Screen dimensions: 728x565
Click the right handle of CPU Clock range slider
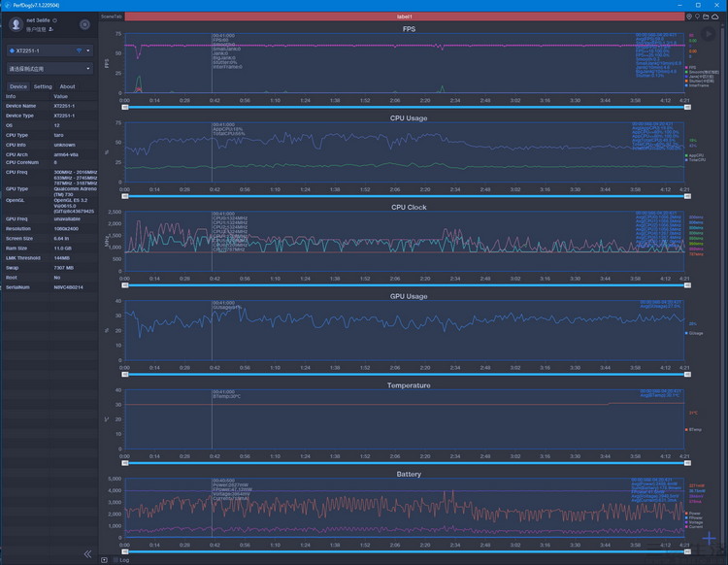click(x=687, y=285)
